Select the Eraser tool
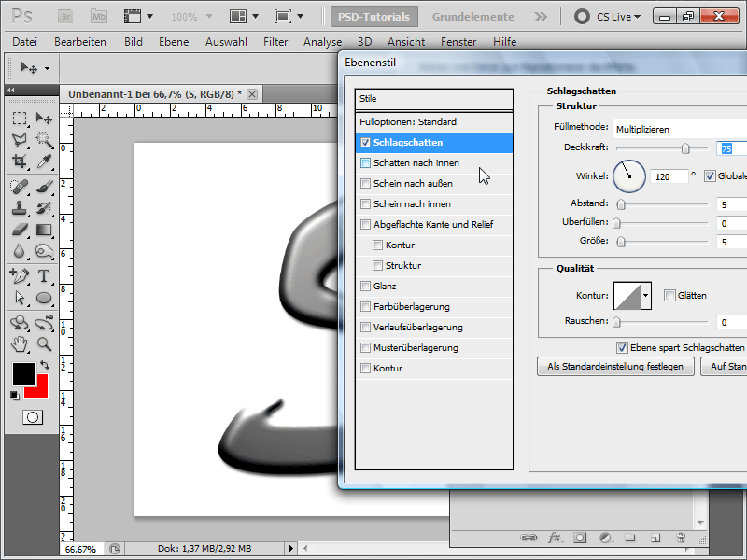This screenshot has height=560, width=747. [20, 230]
